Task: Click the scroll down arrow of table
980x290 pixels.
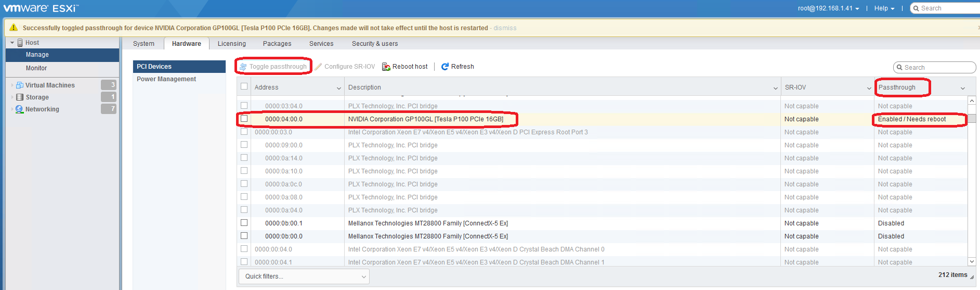Action: coord(972,261)
